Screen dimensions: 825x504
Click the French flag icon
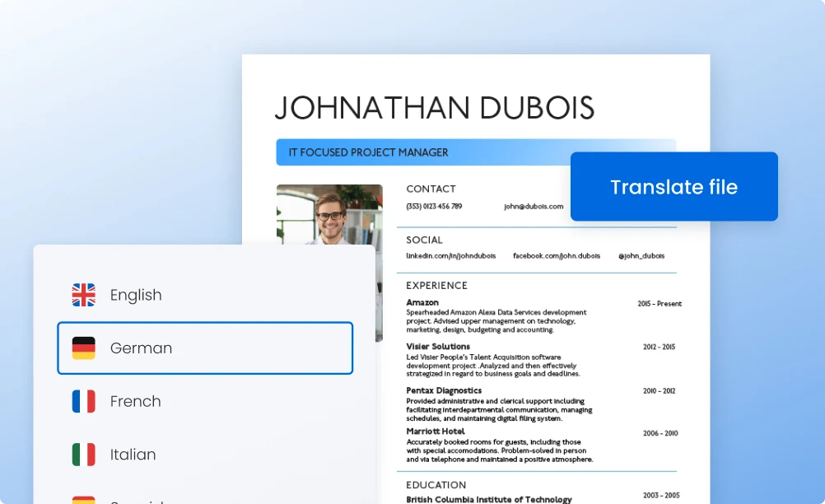click(x=83, y=401)
